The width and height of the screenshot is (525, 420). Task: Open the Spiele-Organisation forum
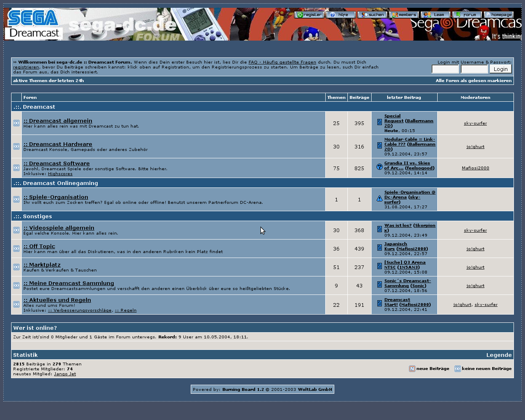pyautogui.click(x=56, y=197)
